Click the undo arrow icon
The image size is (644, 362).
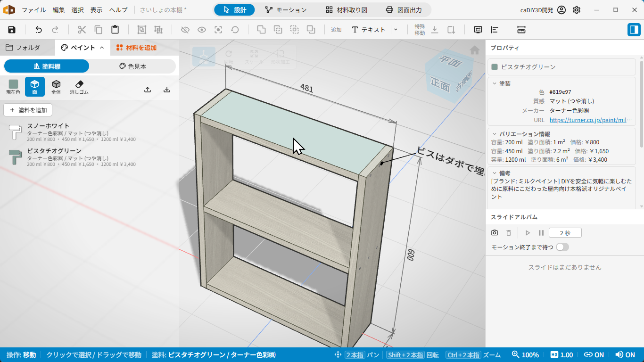[39, 30]
